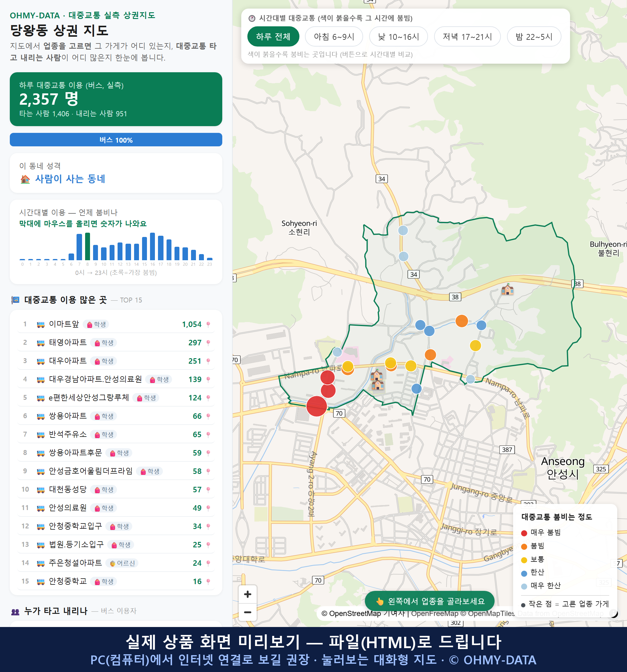The height and width of the screenshot is (672, 627).
Task: Click the 버스 100% blue progress bar
Action: click(116, 140)
